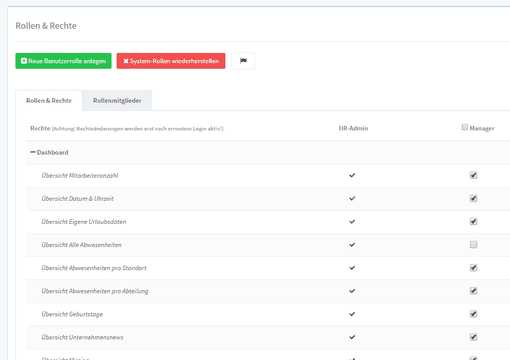Click 'Übersicht Mitarbeiteranzahl' row label

pyautogui.click(x=80, y=175)
